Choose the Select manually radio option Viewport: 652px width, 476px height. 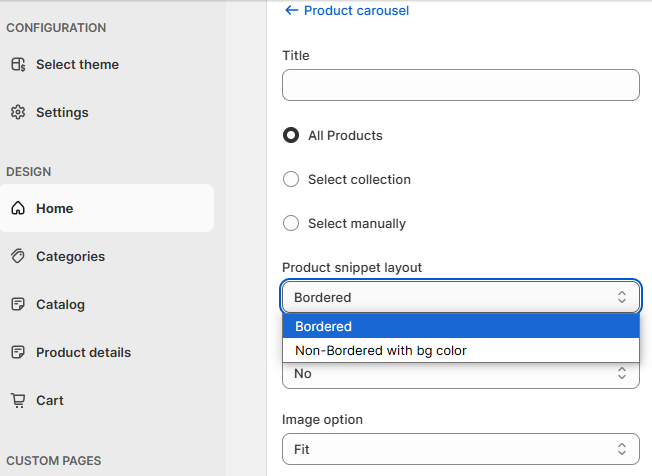click(x=291, y=223)
